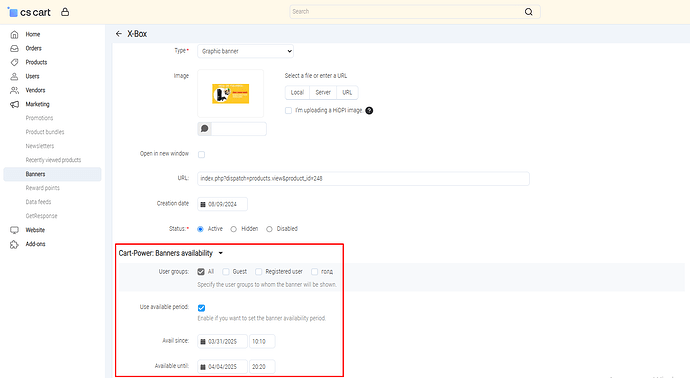Select the Hidden status radio button
This screenshot has height=378, width=690.
234,229
